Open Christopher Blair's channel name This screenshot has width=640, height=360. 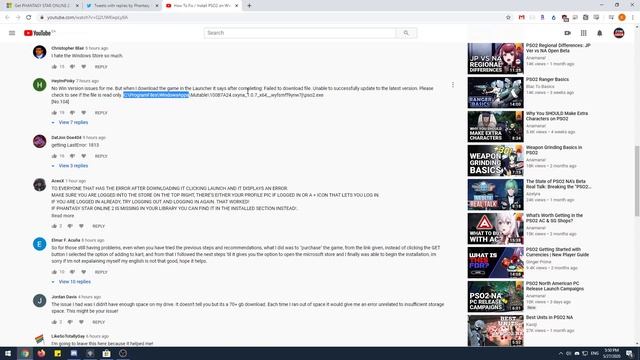[x=67, y=48]
